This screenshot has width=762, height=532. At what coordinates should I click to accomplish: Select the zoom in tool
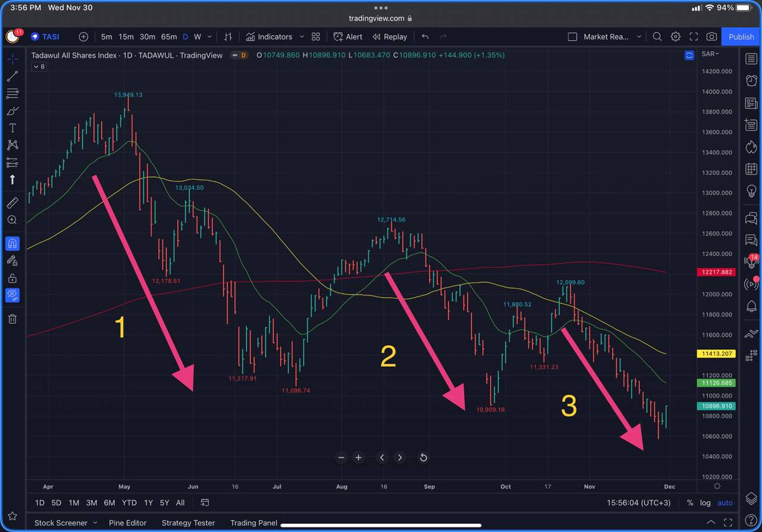point(12,220)
